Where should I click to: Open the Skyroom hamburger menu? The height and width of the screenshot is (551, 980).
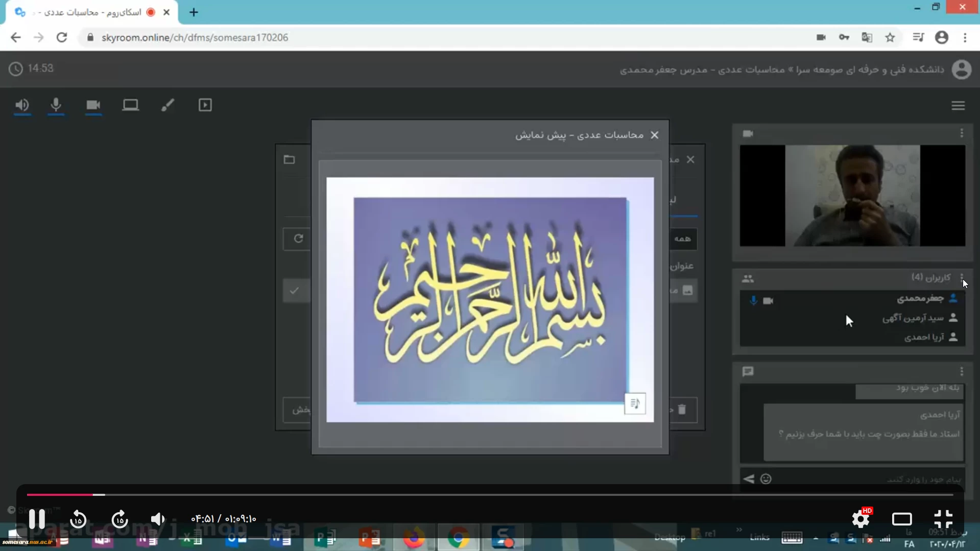coord(958,106)
